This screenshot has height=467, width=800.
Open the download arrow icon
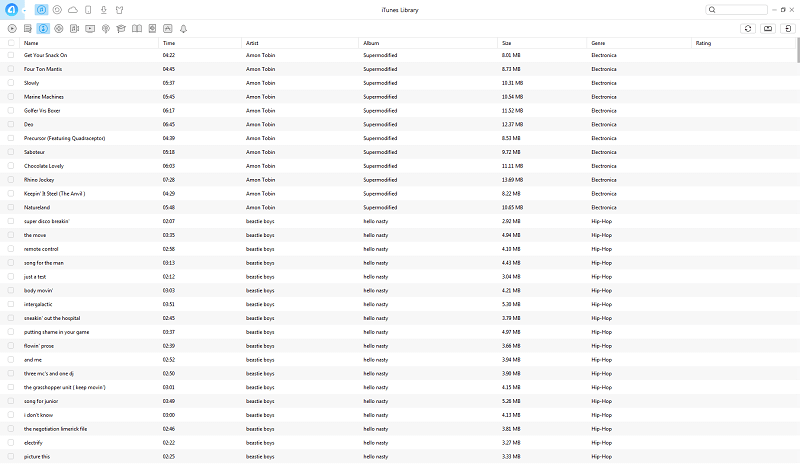[104, 10]
